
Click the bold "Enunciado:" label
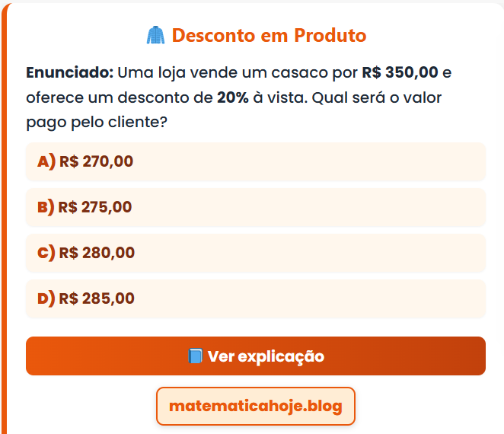[69, 73]
